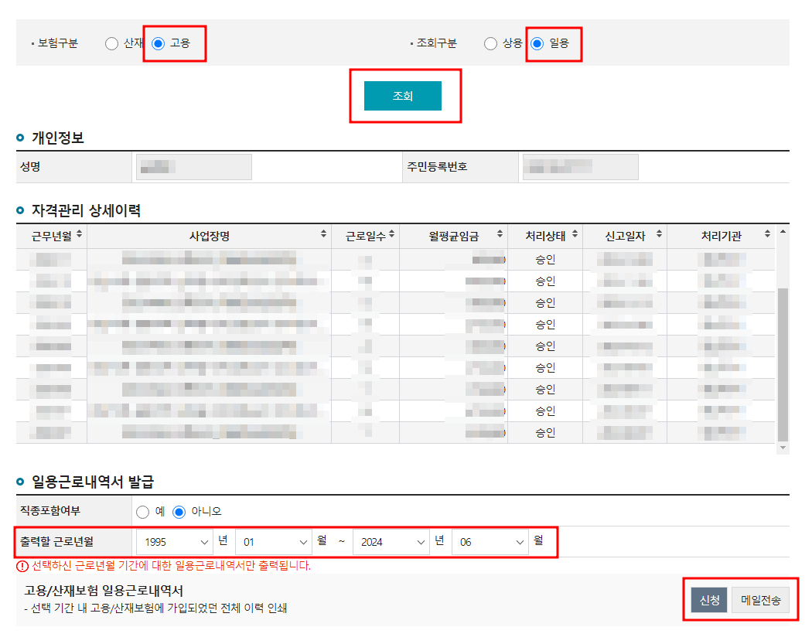Switch 조회구분 to 상용

point(490,43)
